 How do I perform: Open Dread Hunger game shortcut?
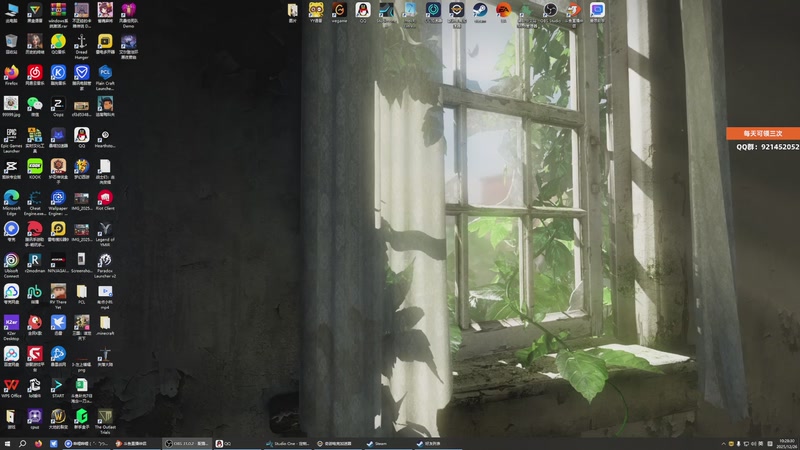(82, 46)
